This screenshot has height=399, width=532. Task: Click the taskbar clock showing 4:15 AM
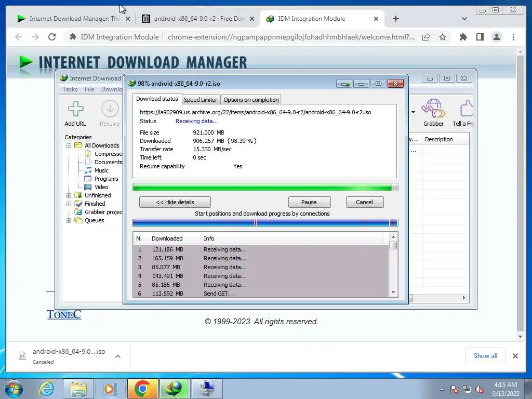pos(506,389)
